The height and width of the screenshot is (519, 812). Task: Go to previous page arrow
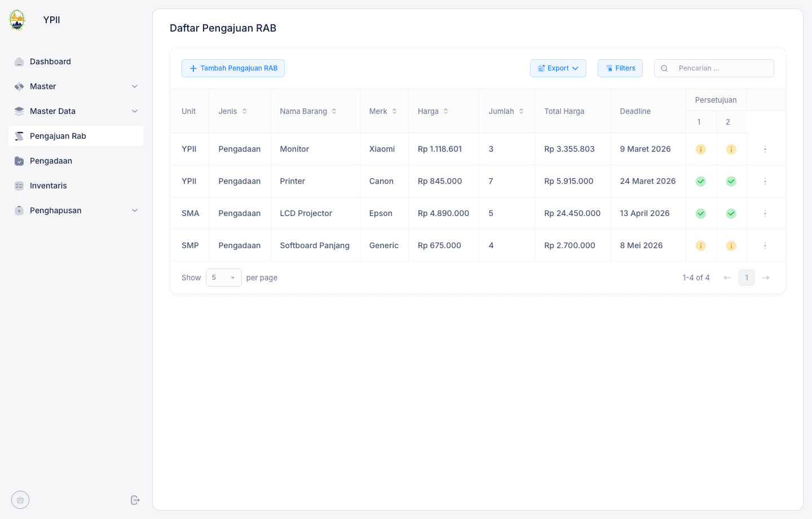[x=727, y=278]
